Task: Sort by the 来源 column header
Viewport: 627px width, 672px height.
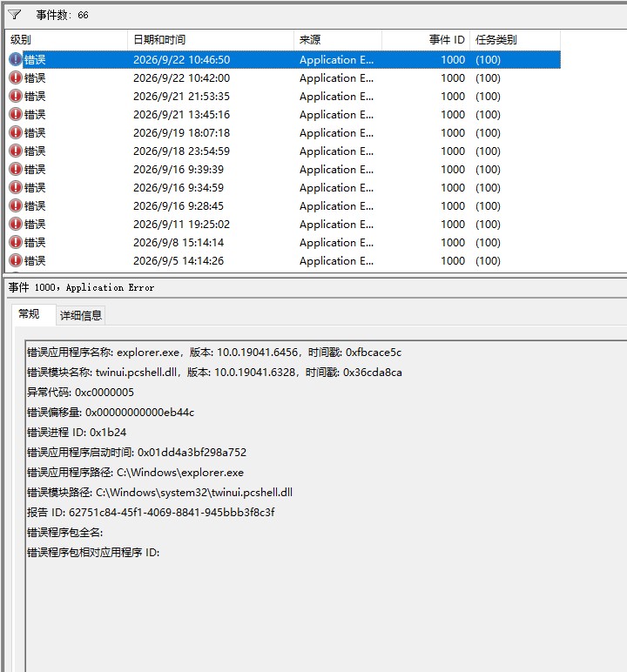Action: coord(338,40)
